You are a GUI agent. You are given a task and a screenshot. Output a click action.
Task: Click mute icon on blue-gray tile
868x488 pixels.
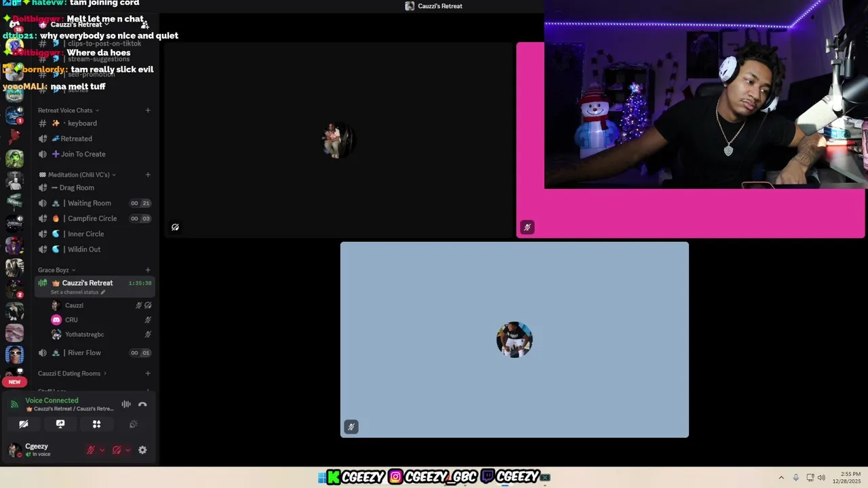(x=351, y=426)
